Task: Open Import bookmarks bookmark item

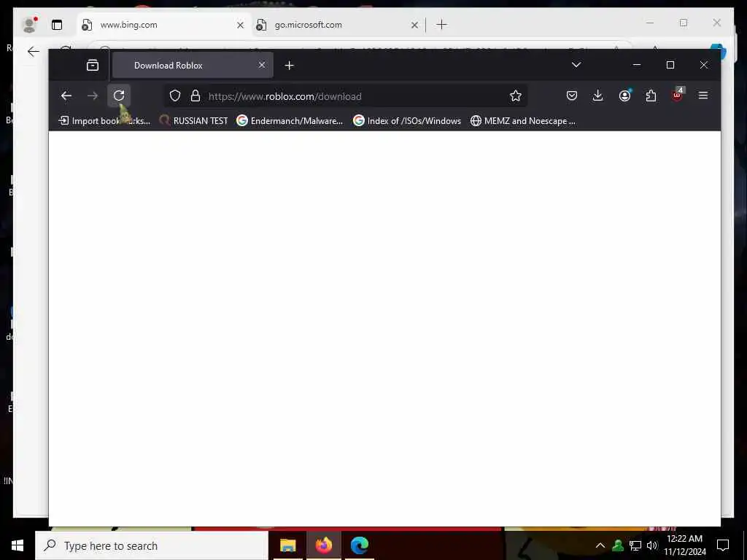Action: 104,121
